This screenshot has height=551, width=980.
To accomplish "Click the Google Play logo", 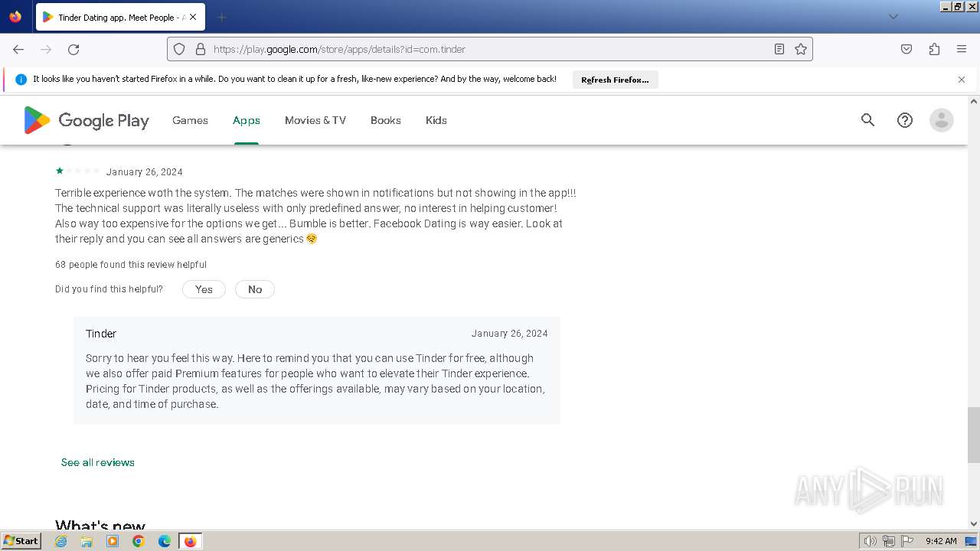I will coord(86,120).
